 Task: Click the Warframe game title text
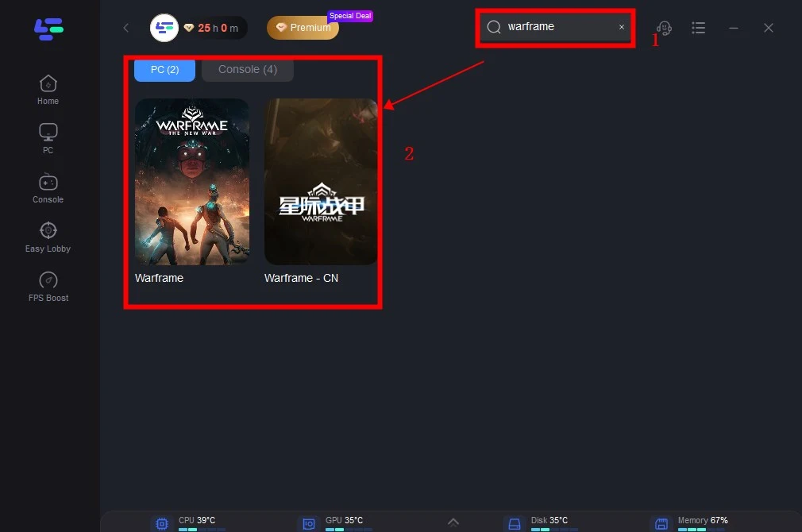tap(159, 278)
